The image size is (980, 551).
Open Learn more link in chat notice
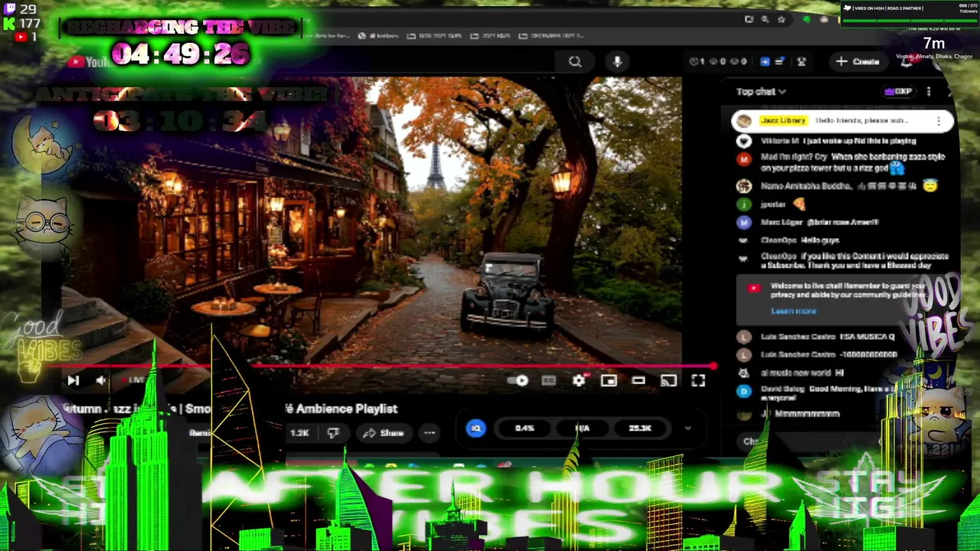click(793, 311)
